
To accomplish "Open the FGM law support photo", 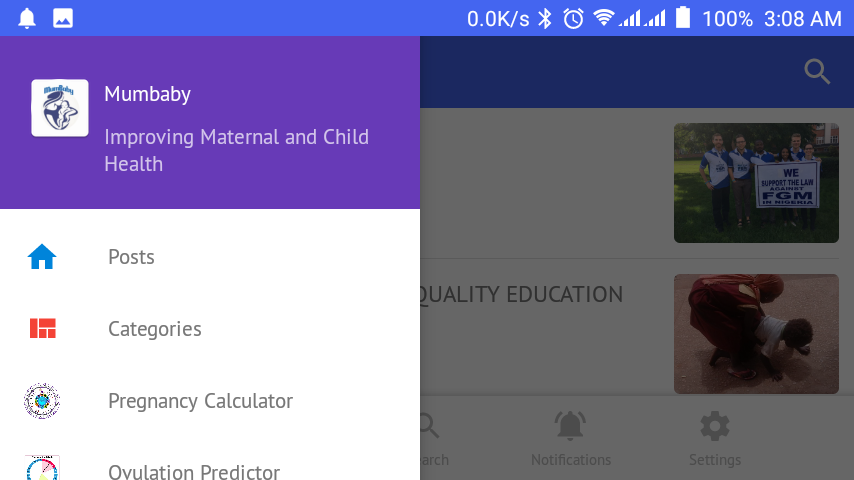I will click(756, 183).
